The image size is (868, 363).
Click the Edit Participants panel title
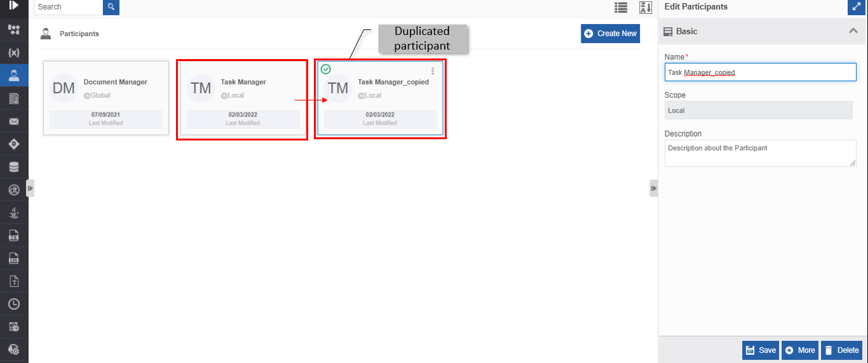pos(696,7)
